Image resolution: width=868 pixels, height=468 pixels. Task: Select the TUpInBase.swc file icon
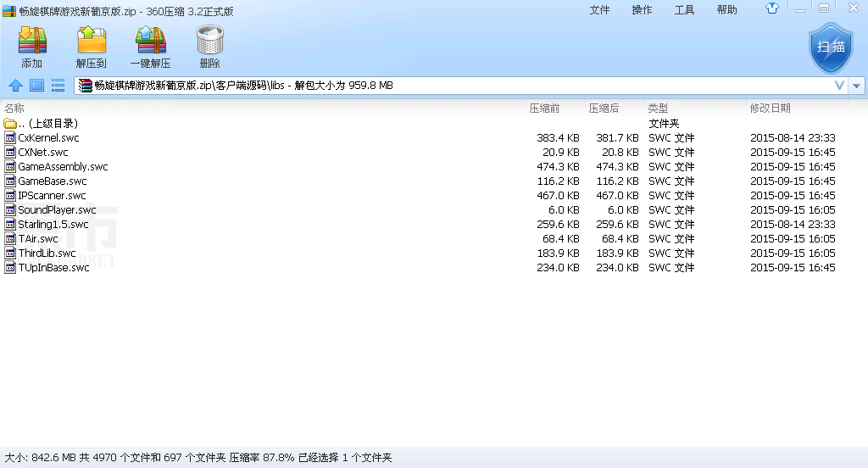click(10, 267)
